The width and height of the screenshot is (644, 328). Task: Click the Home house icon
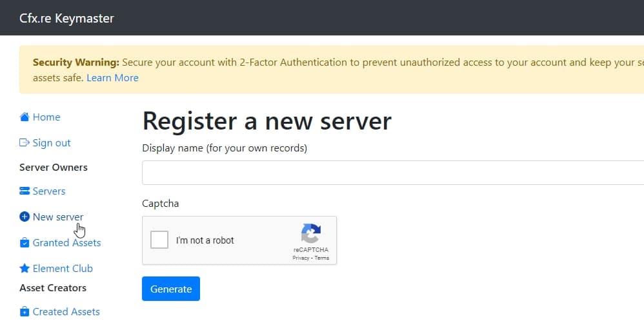click(25, 117)
